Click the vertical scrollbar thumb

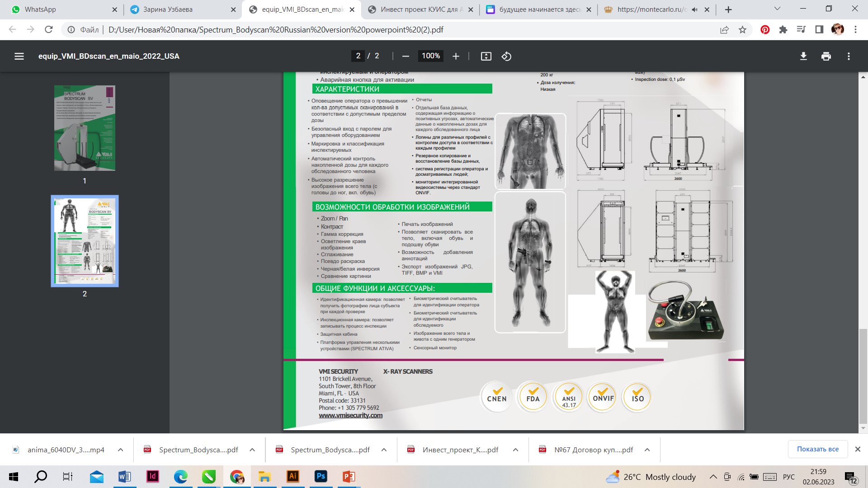pos(863,375)
